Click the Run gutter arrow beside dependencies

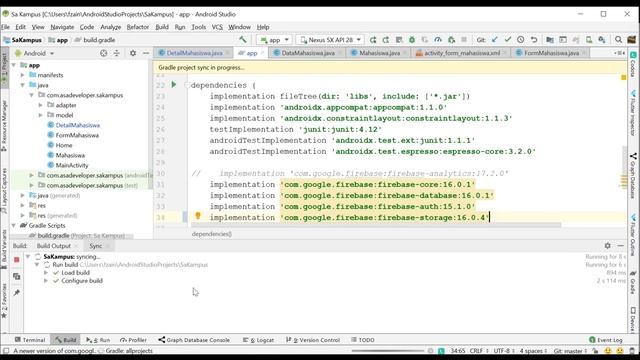tap(173, 84)
